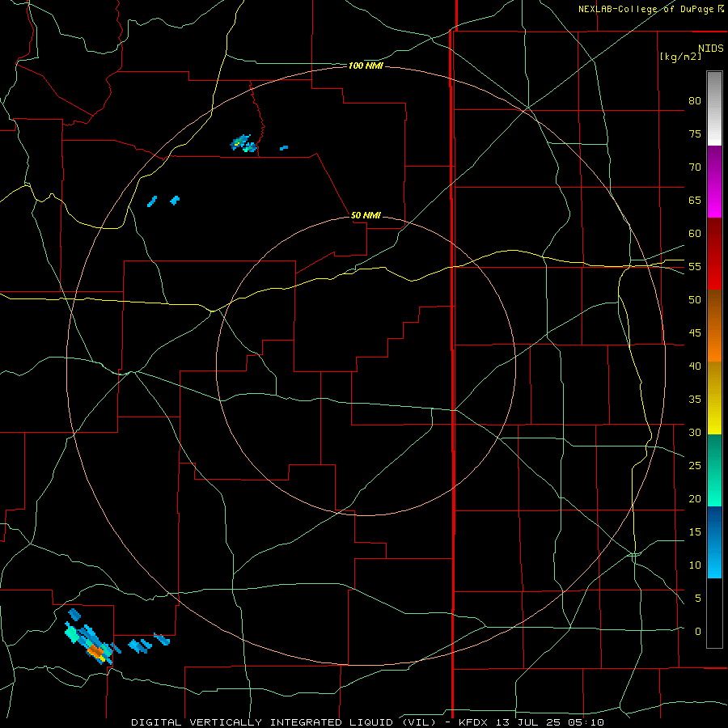
Task: Click the 70 value on VIL scale
Action: click(695, 167)
